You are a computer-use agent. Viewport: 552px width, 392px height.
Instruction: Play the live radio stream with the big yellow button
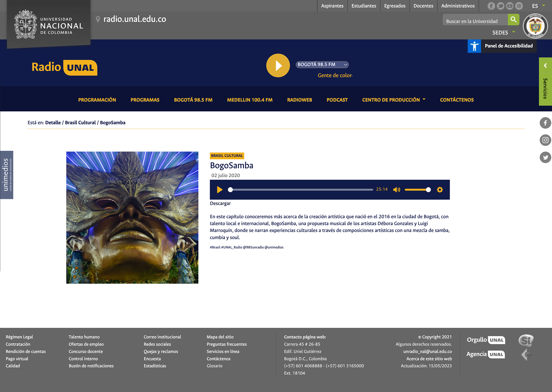(x=278, y=65)
